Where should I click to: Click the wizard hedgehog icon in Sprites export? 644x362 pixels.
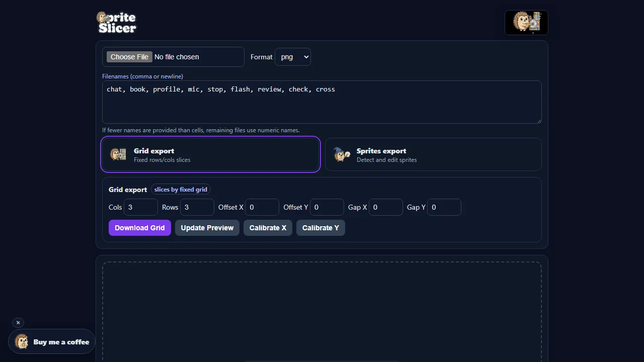point(342,154)
